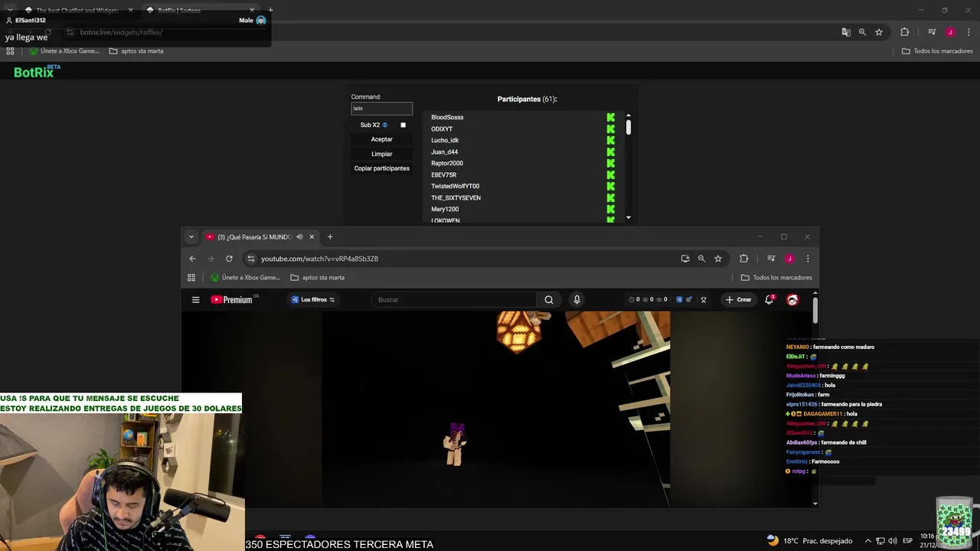Click the YouTube Buscar search field
Viewport: 980px width, 551px height.
454,300
